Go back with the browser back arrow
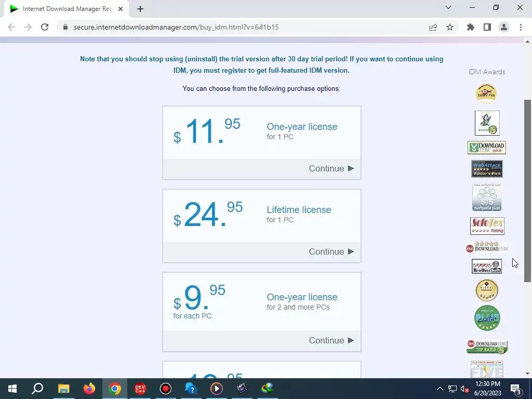This screenshot has width=532, height=399. click(x=11, y=27)
